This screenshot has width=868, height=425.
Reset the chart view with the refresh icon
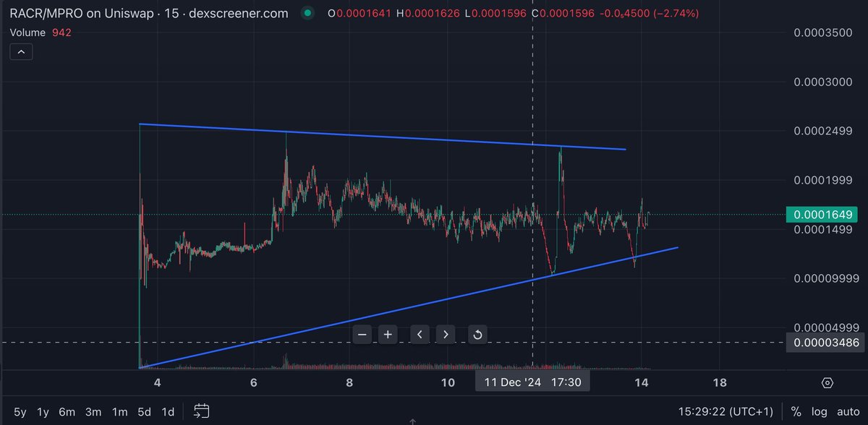click(x=477, y=335)
